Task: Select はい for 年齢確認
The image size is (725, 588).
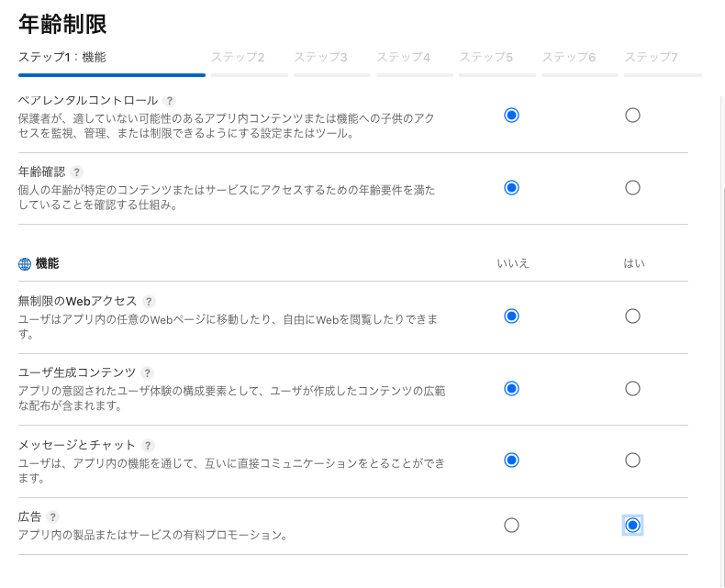Action: click(632, 187)
